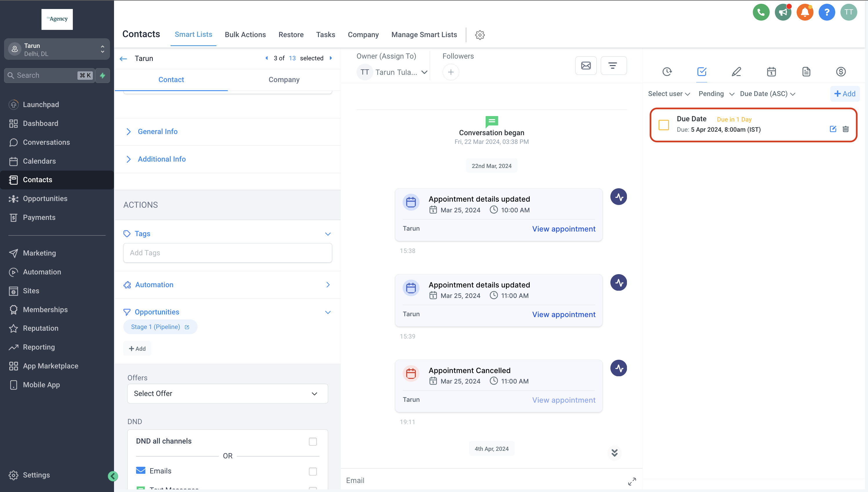Open View appointment link for 10:00 AM

coord(564,229)
